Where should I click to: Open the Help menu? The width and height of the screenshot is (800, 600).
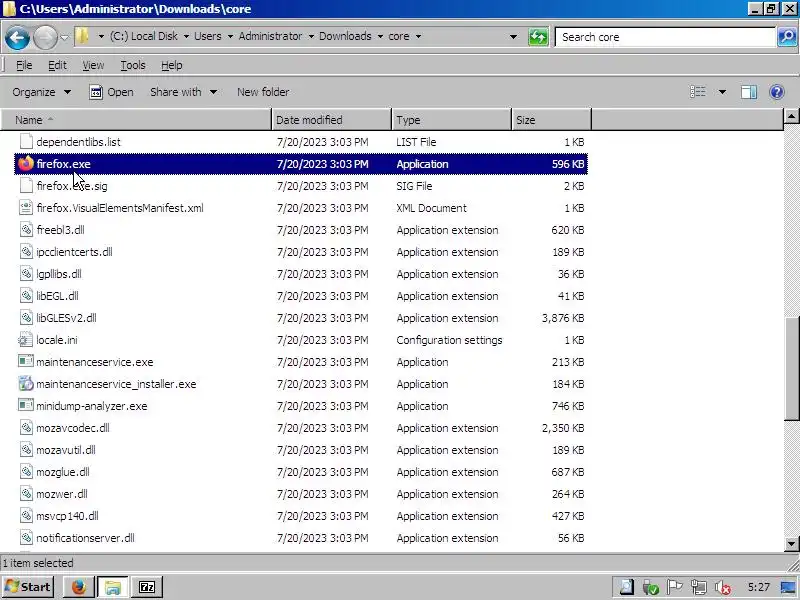(x=171, y=65)
